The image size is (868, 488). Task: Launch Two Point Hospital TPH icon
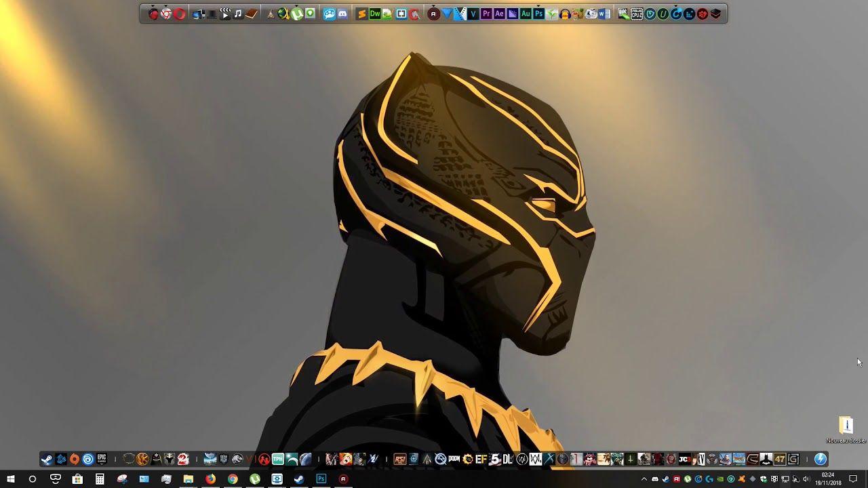pyautogui.click(x=277, y=460)
